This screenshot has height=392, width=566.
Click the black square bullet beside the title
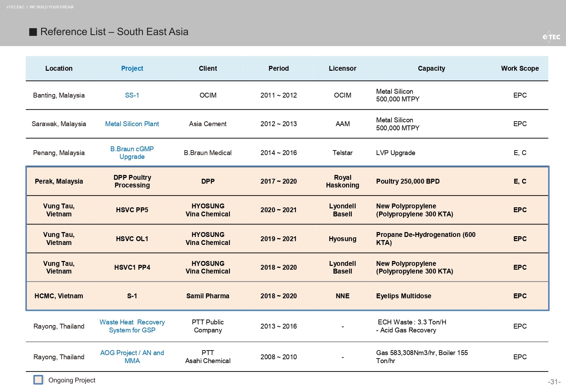point(33,32)
